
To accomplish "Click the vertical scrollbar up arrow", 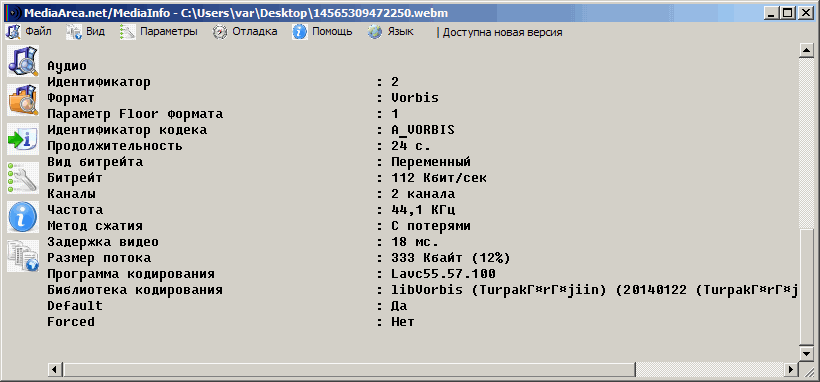I will tap(806, 51).
